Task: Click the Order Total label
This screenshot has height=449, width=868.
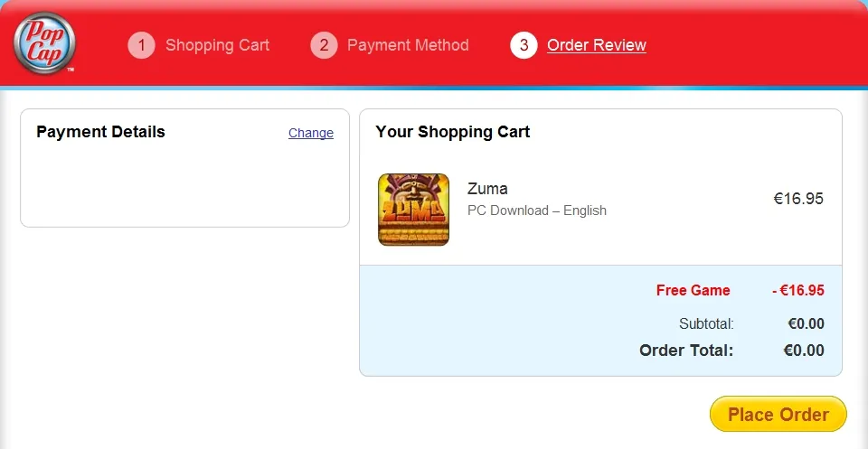Action: 686,351
